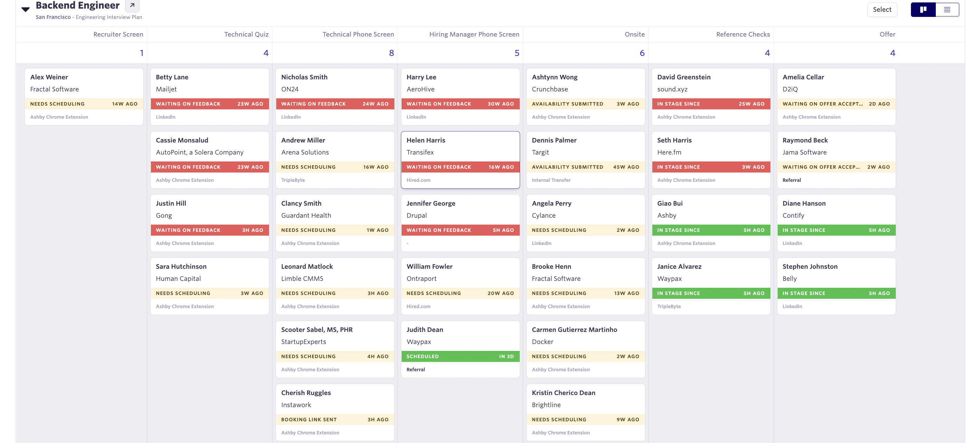This screenshot has width=980, height=443.
Task: Click David Greenstein's In Stage Since status
Action: coord(711,104)
